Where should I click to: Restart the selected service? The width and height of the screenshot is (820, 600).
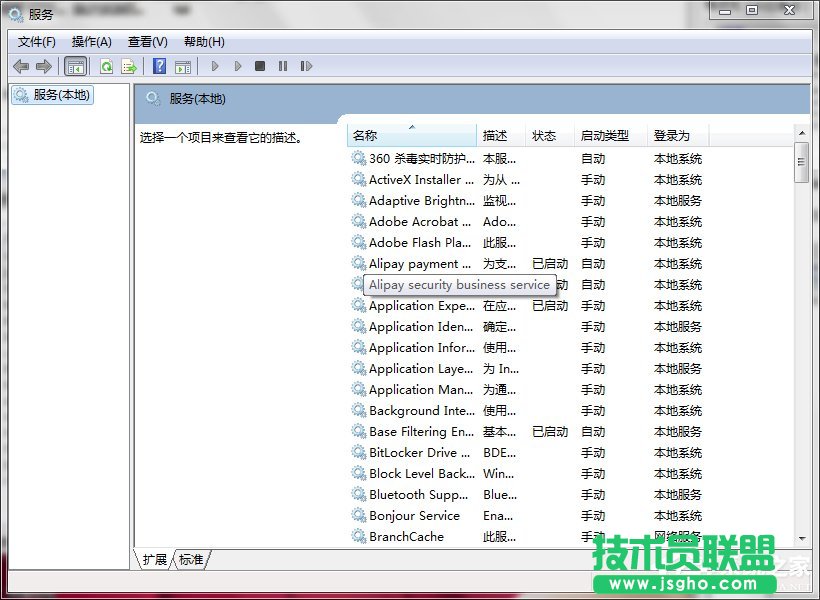[x=307, y=66]
